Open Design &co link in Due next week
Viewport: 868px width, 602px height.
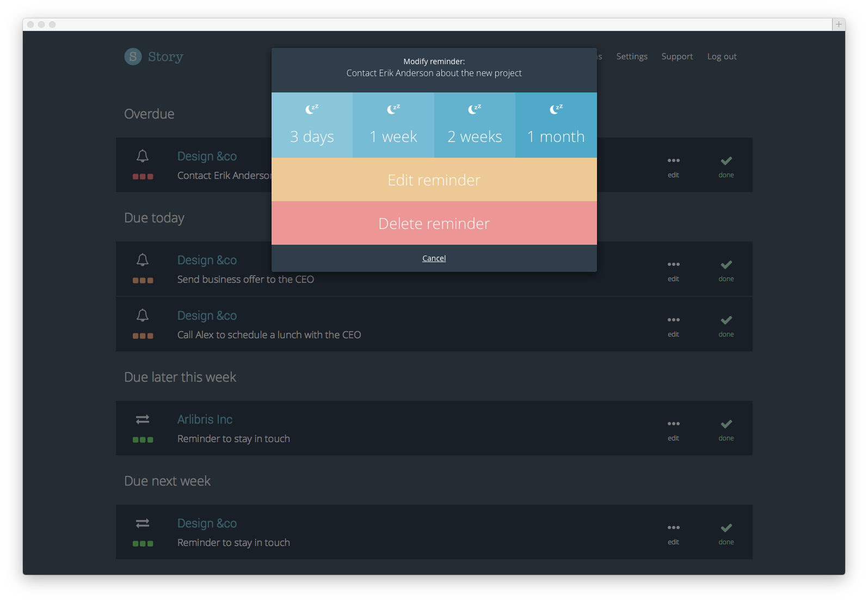pos(207,524)
